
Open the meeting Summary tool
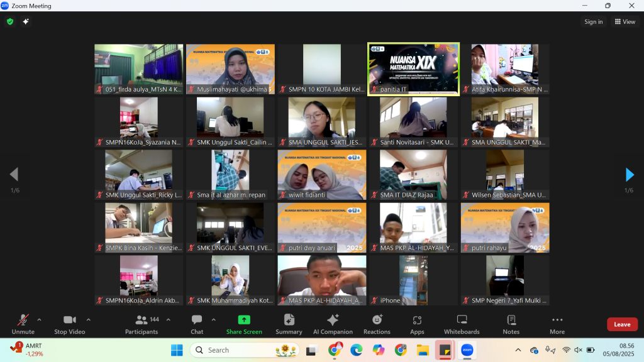[x=289, y=324]
